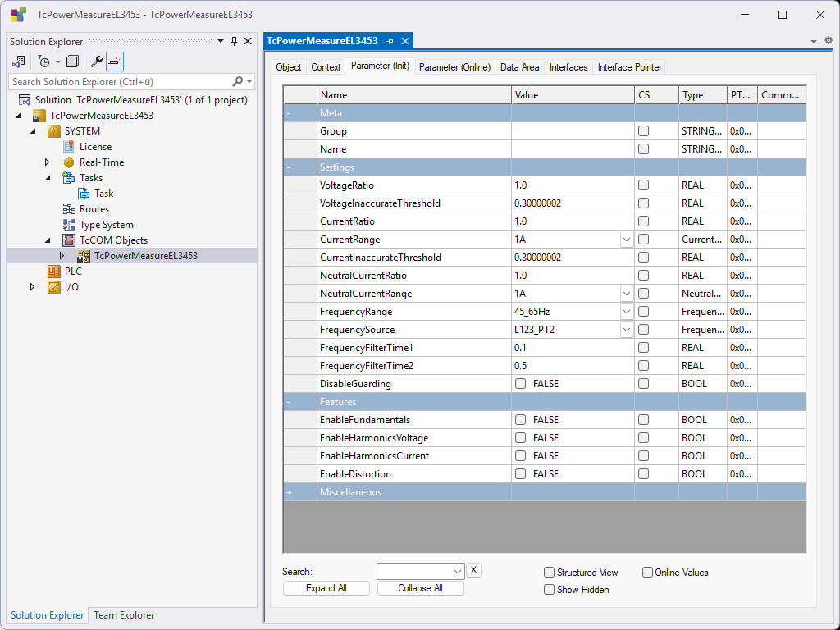The image size is (840, 630).
Task: Click the Collapse All icon in Solution Explorer toolbar
Action: (x=72, y=62)
